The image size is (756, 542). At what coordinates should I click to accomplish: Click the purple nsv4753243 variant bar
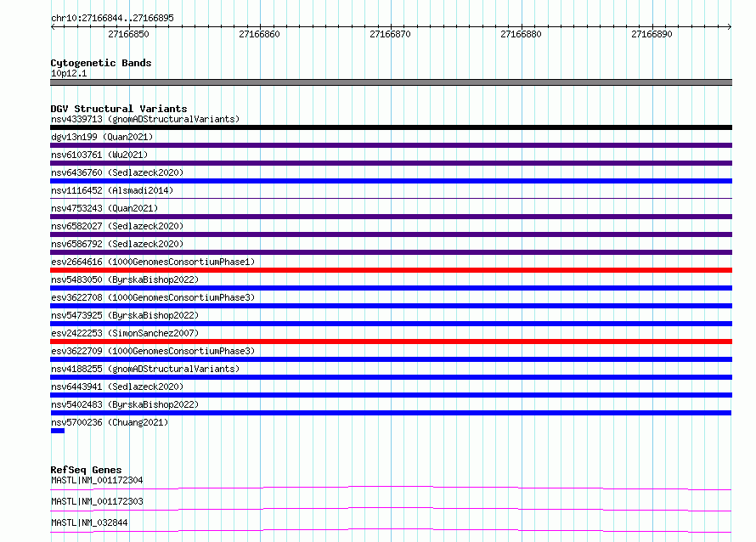(391, 217)
